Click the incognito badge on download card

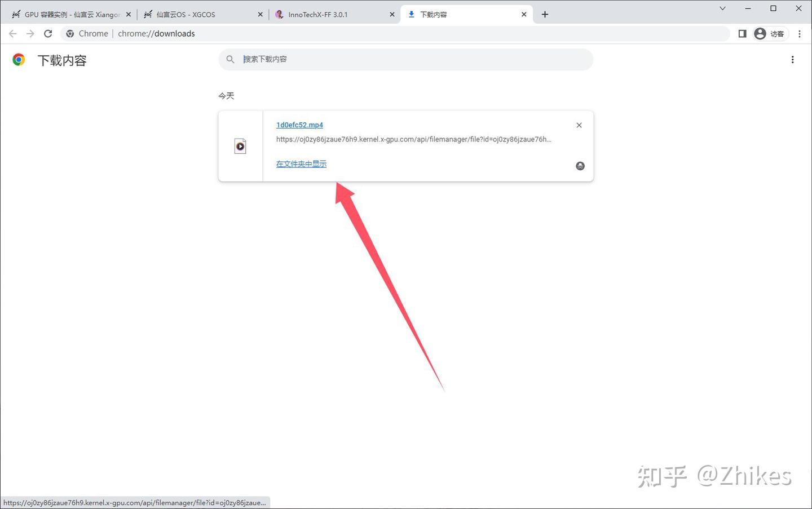580,166
